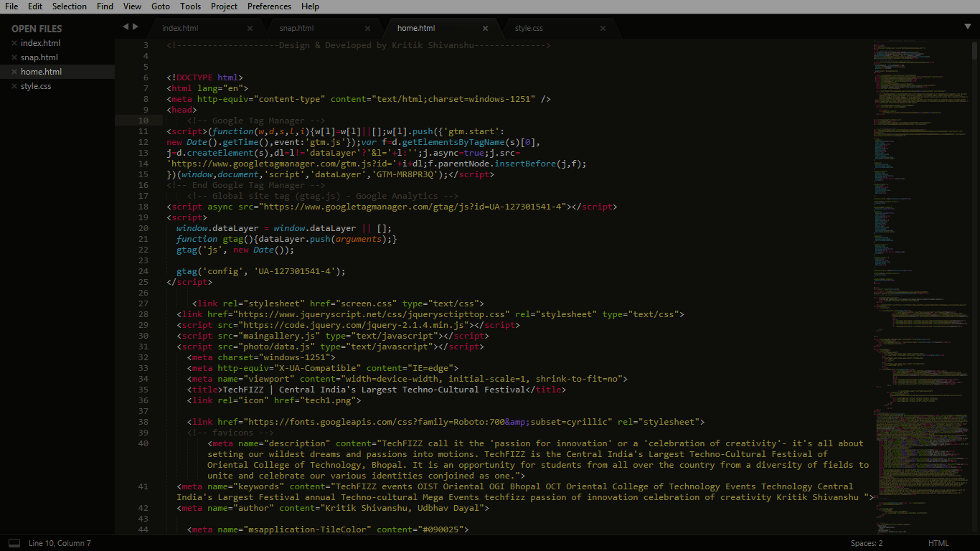Click the title text TechFIZZ

tap(374, 390)
